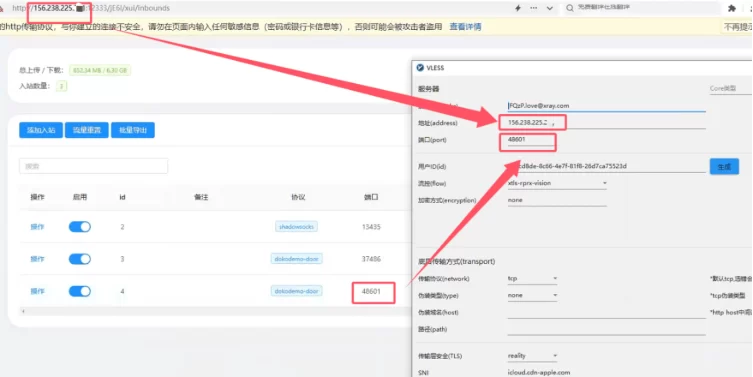Click the 生成 button beside user ID

724,167
